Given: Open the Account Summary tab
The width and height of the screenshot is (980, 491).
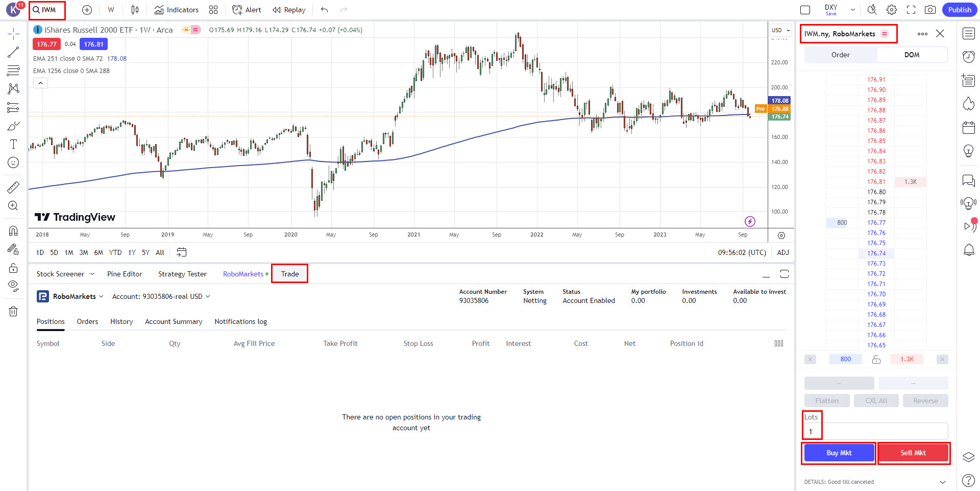Looking at the screenshot, I should click(174, 321).
